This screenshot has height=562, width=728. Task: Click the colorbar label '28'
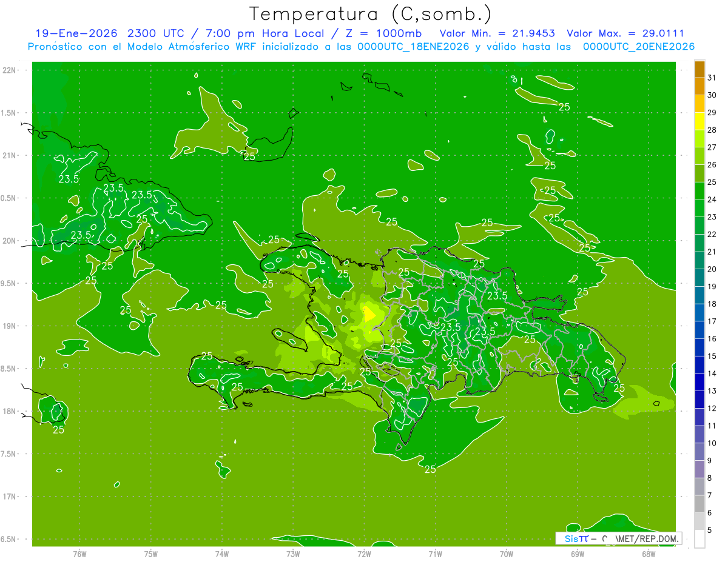pyautogui.click(x=712, y=130)
